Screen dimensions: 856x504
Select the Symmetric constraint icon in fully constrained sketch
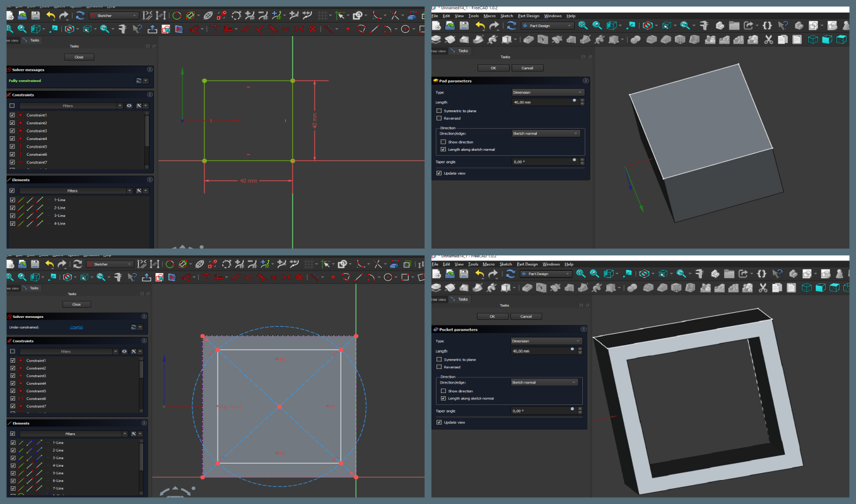pyautogui.click(x=299, y=29)
